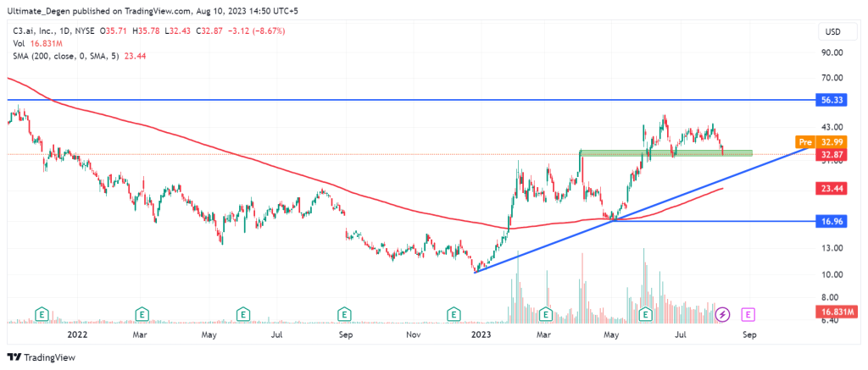The width and height of the screenshot is (868, 370).
Task: Click the 70.00 price axis label
Action: click(x=832, y=77)
